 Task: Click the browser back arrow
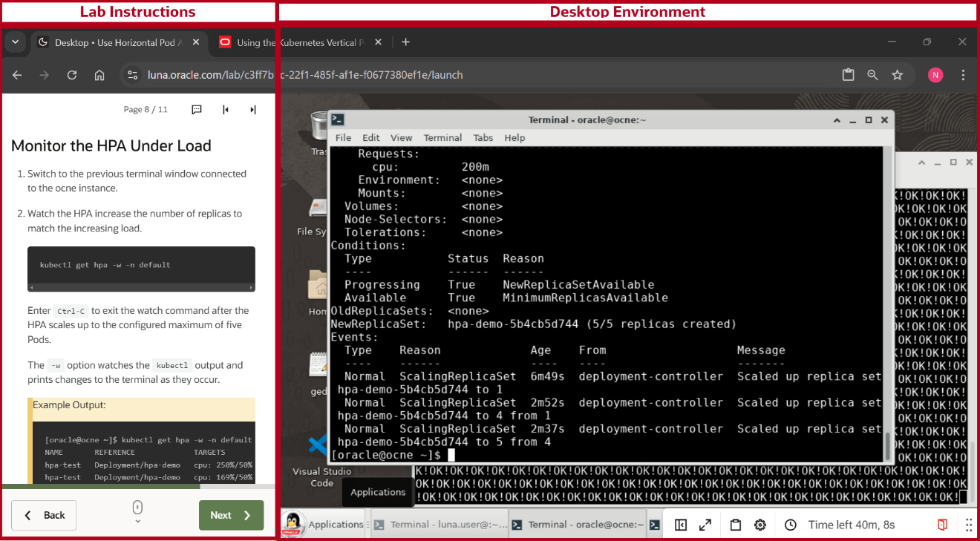coord(17,75)
